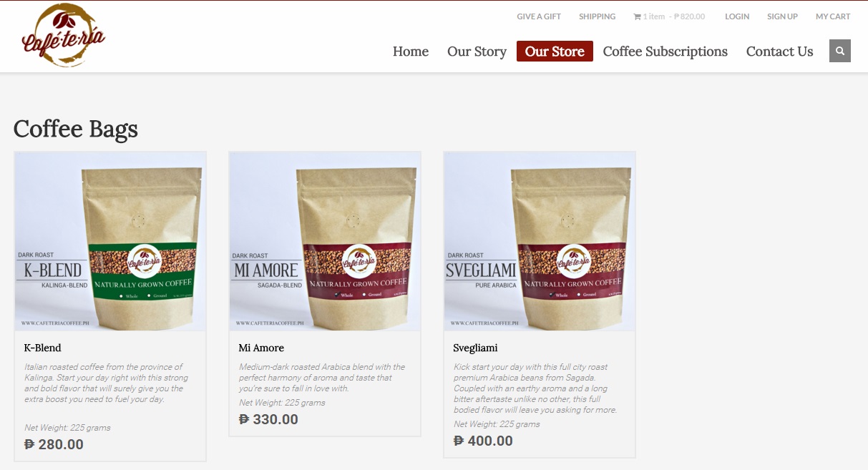The image size is (868, 470).
Task: Click the search magnifier icon
Action: pos(840,51)
